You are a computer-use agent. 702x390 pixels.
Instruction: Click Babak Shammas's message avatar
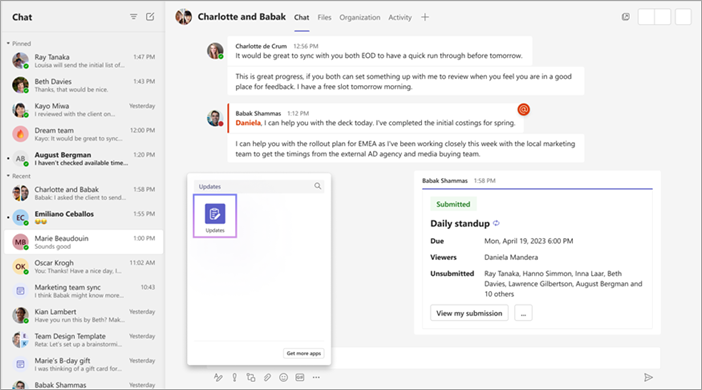click(x=215, y=118)
